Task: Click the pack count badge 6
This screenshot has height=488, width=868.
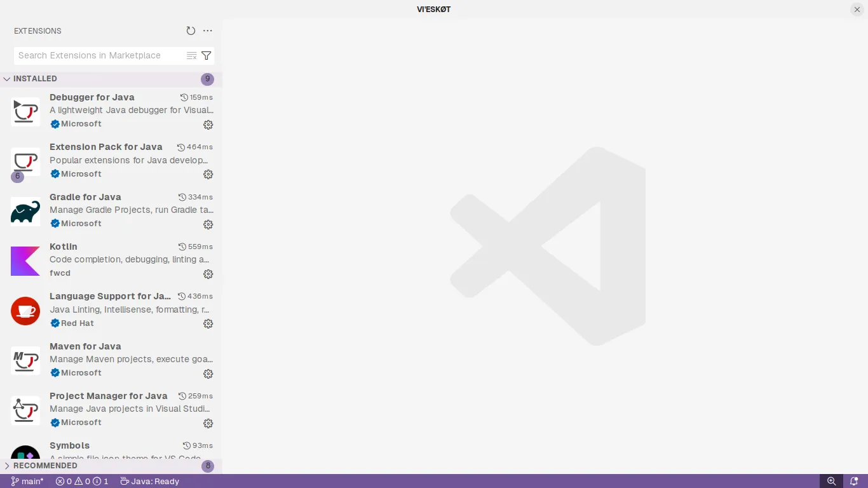Action: coord(17,176)
